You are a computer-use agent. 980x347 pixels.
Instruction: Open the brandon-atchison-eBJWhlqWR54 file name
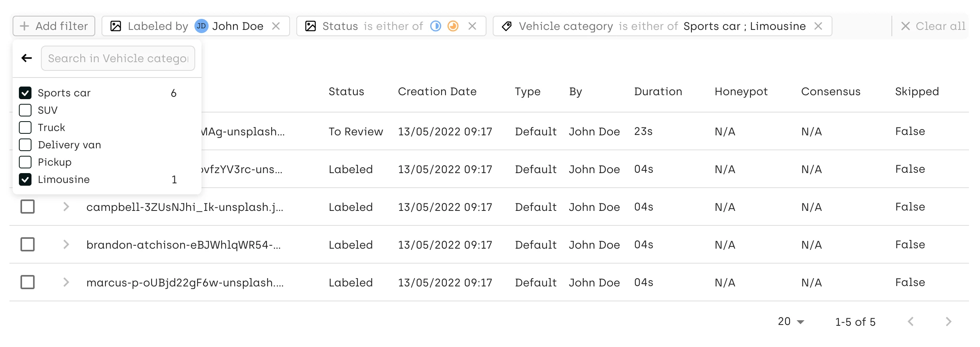183,245
